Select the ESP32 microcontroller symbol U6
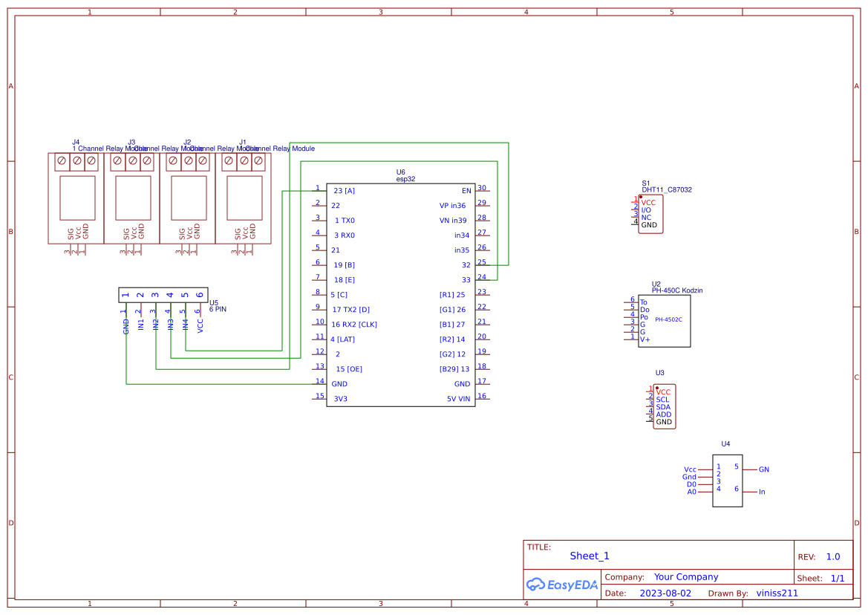The image size is (868, 615). click(401, 293)
